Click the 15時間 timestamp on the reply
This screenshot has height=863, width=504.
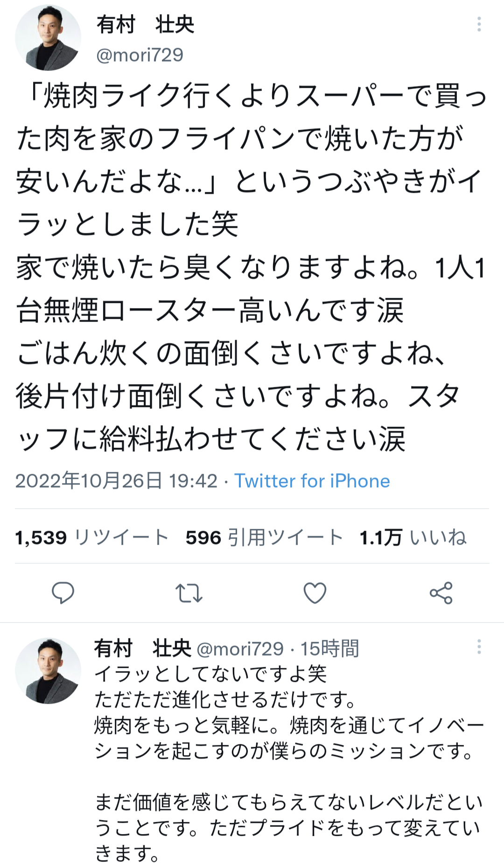coord(329,648)
